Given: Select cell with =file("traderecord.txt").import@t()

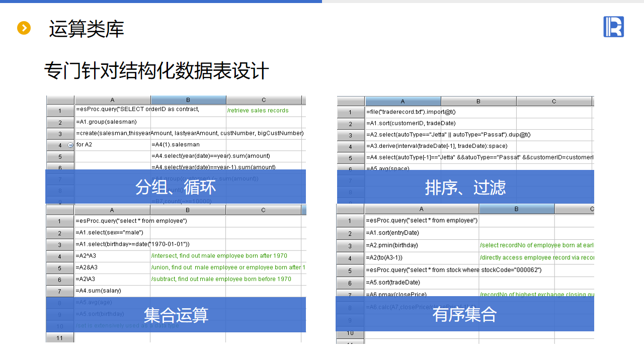Looking at the screenshot, I should click(403, 112).
